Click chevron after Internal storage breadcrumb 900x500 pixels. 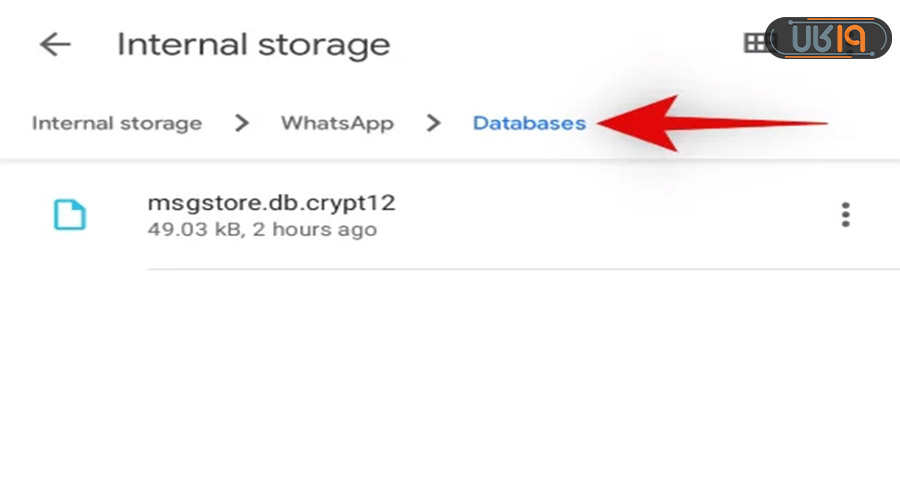[x=241, y=124]
